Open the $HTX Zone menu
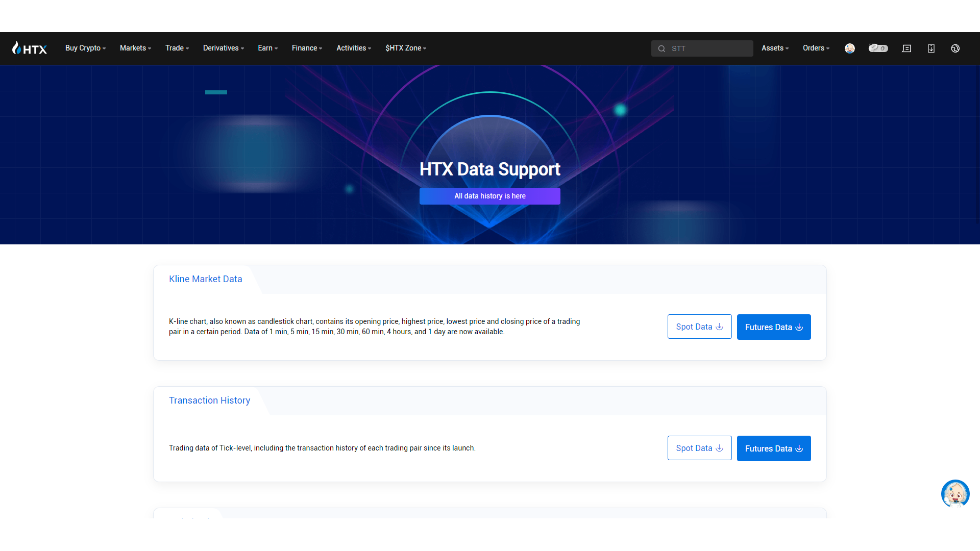 (406, 48)
